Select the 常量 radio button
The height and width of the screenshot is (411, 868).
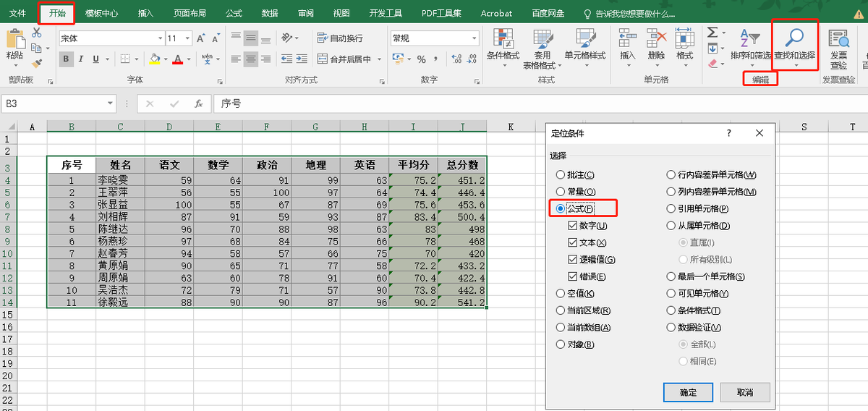(x=561, y=192)
